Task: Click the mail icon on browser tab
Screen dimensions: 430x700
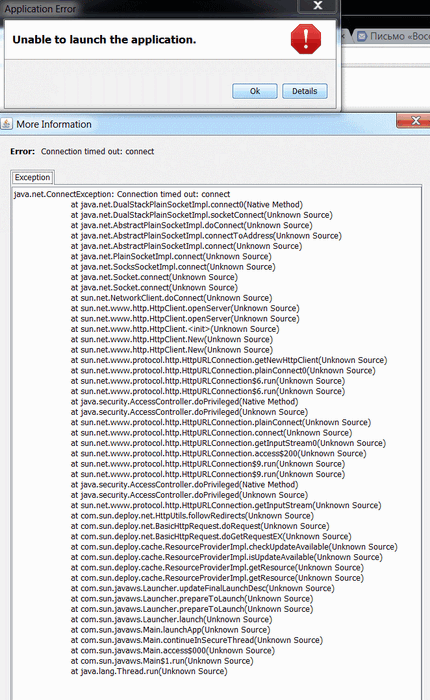Action: pyautogui.click(x=362, y=36)
